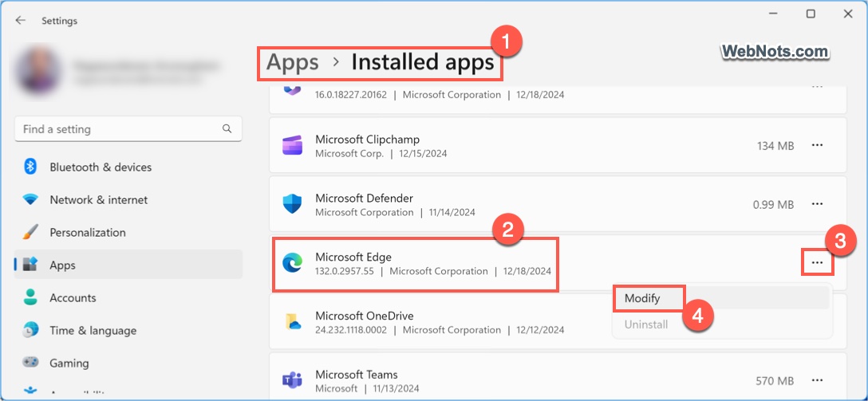This screenshot has height=401, width=868.
Task: Click the user profile avatar
Action: tap(39, 72)
